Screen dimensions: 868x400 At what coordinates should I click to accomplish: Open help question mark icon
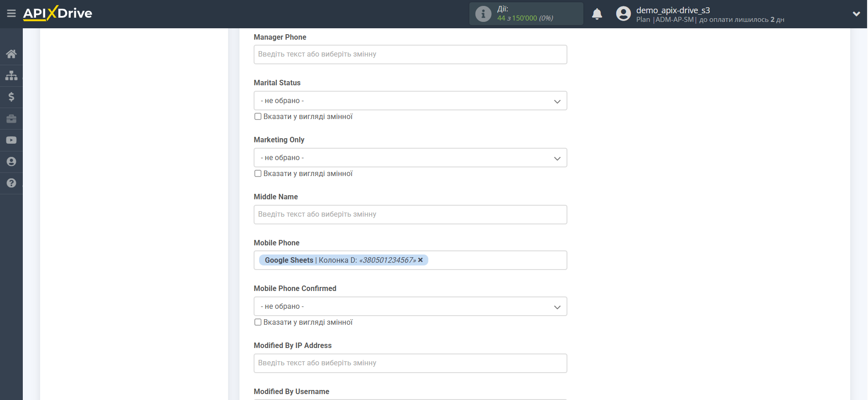tap(11, 183)
